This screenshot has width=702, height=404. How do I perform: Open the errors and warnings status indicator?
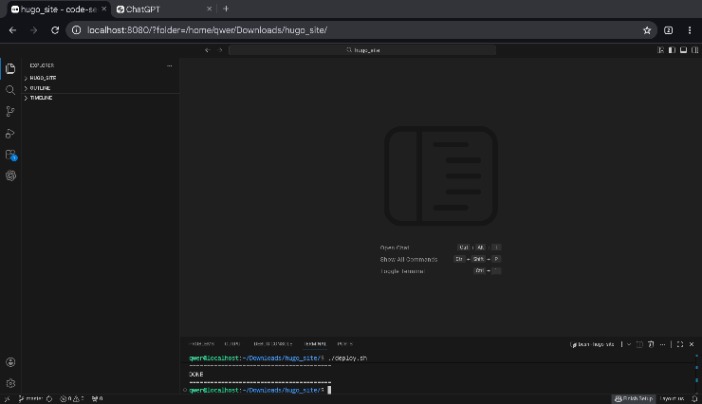click(72, 399)
